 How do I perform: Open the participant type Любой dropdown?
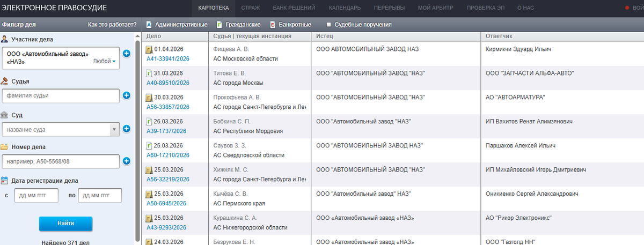[105, 62]
